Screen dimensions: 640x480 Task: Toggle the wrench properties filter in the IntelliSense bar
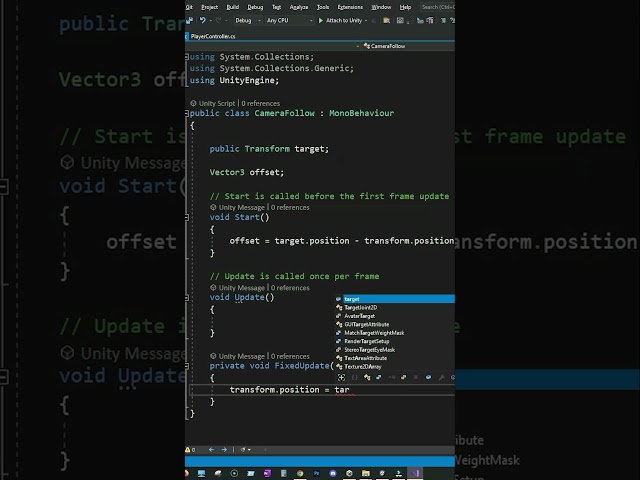pos(441,378)
